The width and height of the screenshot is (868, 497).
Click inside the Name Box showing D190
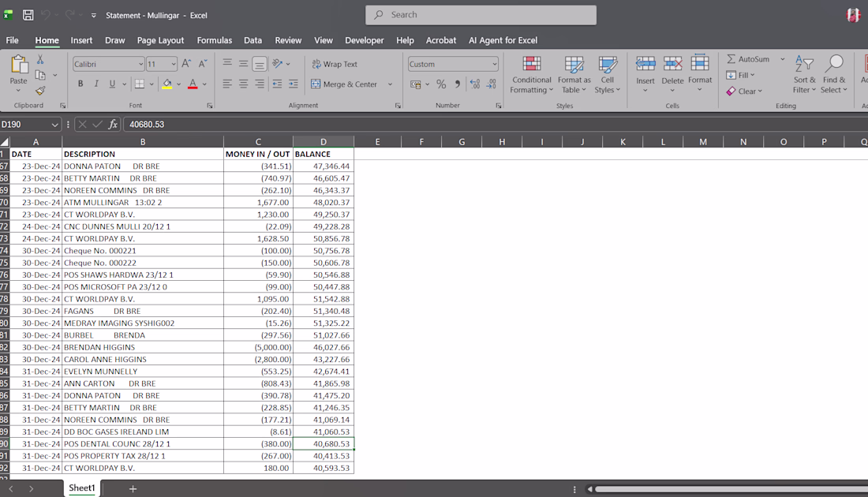pyautogui.click(x=24, y=125)
